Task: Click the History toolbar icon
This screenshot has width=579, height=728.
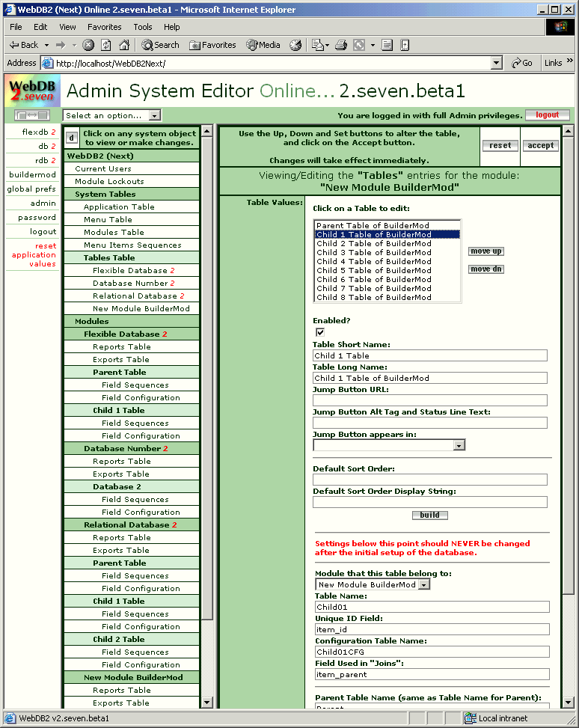Action: [295, 45]
